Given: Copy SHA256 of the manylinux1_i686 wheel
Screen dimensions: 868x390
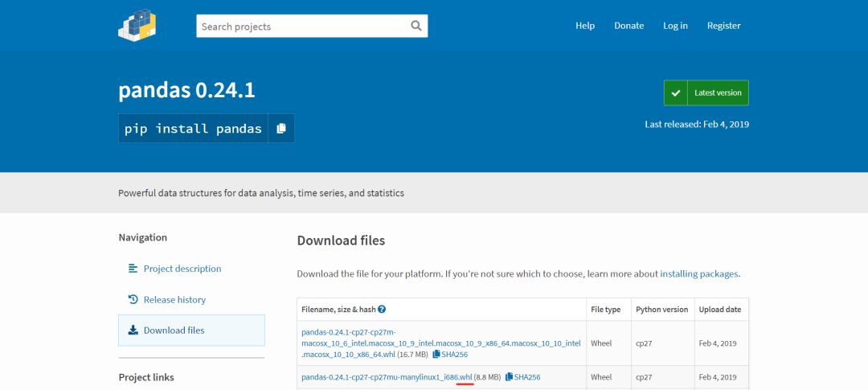Looking at the screenshot, I should 522,377.
